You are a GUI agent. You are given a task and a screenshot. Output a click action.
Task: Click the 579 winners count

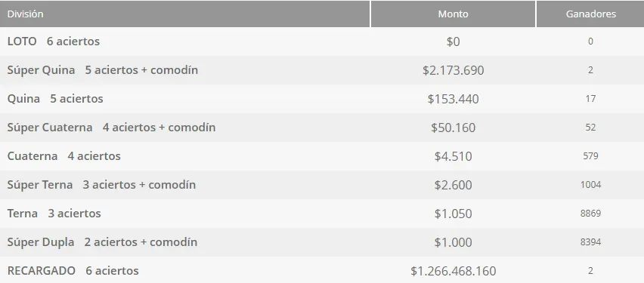(590, 156)
